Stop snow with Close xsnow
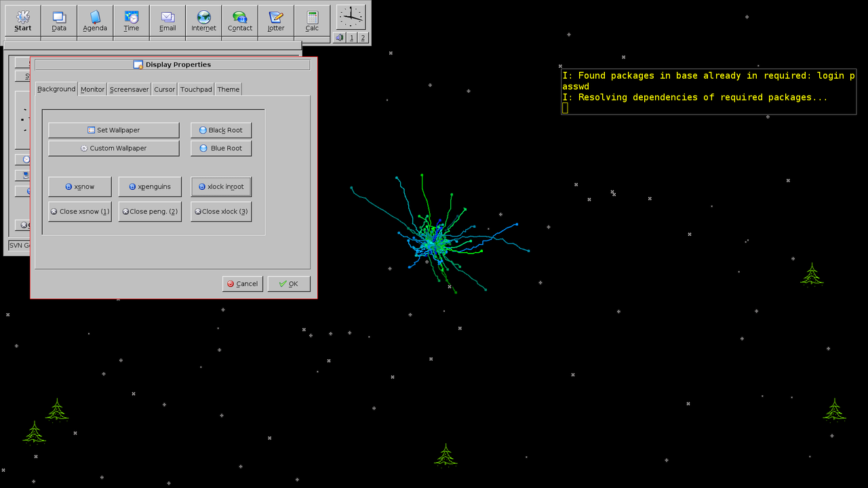 79,211
